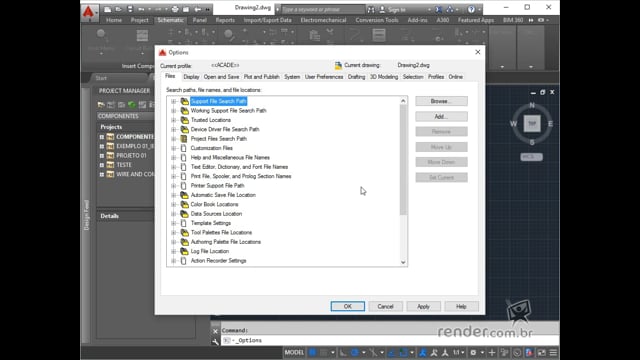Image resolution: width=640 pixels, height=360 pixels.
Task: Restore the drawing viewport window
Action: click(x=542, y=92)
